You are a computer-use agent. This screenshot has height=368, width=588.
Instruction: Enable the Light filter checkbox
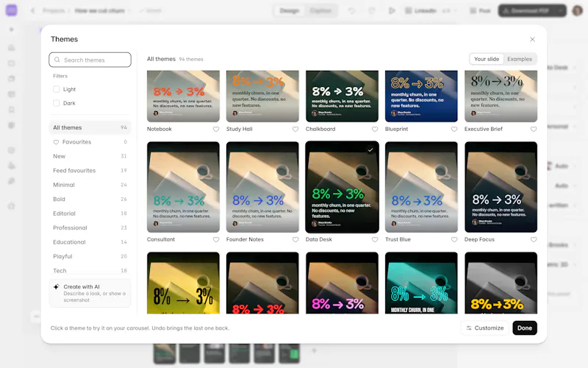[57, 89]
